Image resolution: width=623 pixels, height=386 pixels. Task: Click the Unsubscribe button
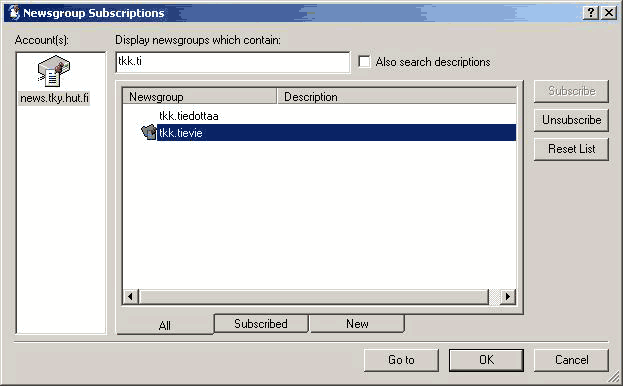(571, 120)
